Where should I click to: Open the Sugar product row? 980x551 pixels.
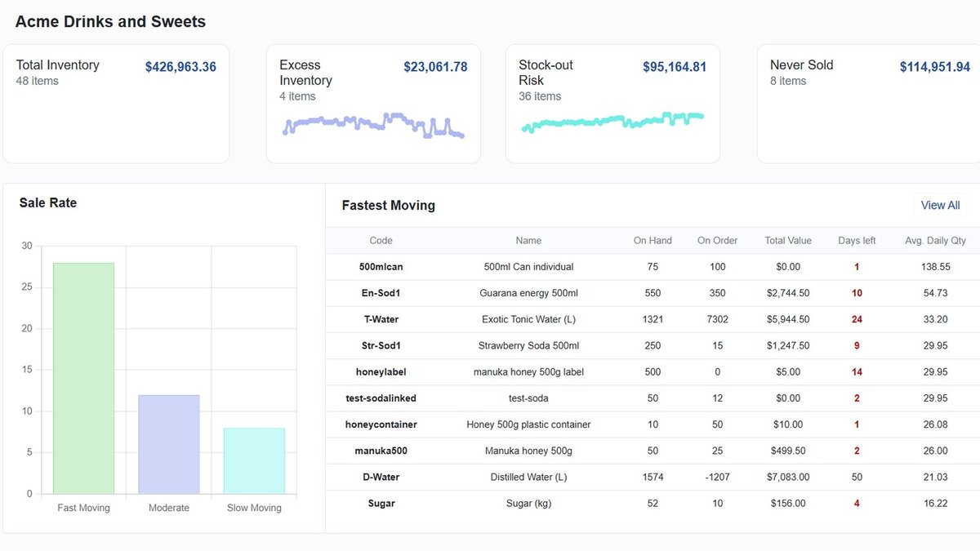click(x=653, y=504)
